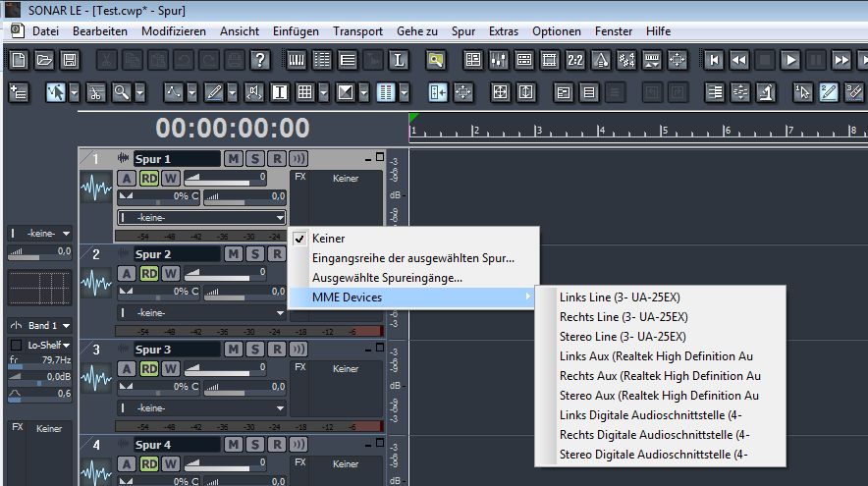
Task: Open dropdown arrow next to Select tool
Action: (75, 92)
